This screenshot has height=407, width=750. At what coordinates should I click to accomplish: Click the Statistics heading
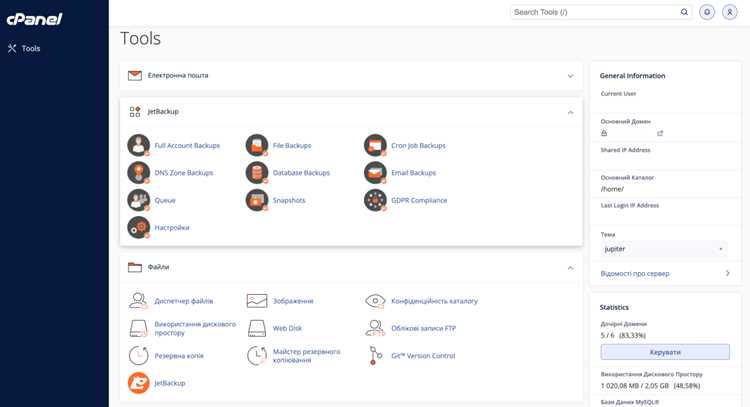[x=614, y=307]
